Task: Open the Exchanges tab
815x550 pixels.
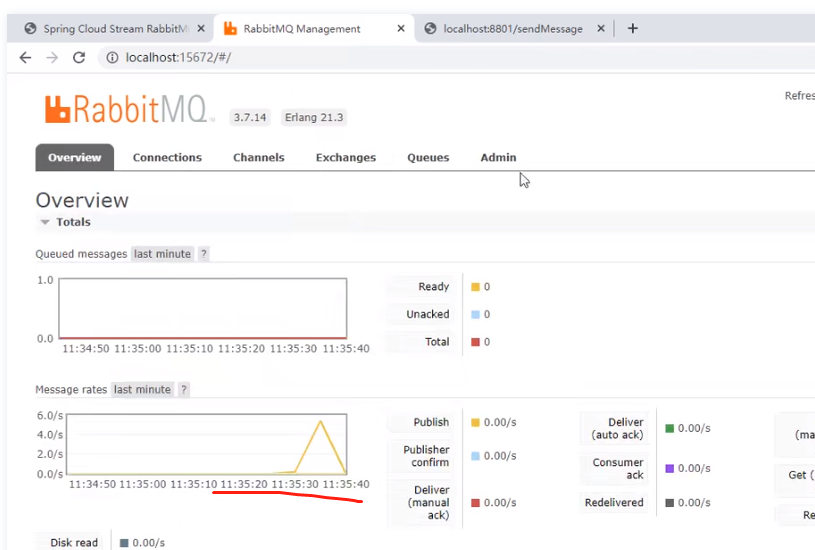Action: (346, 158)
